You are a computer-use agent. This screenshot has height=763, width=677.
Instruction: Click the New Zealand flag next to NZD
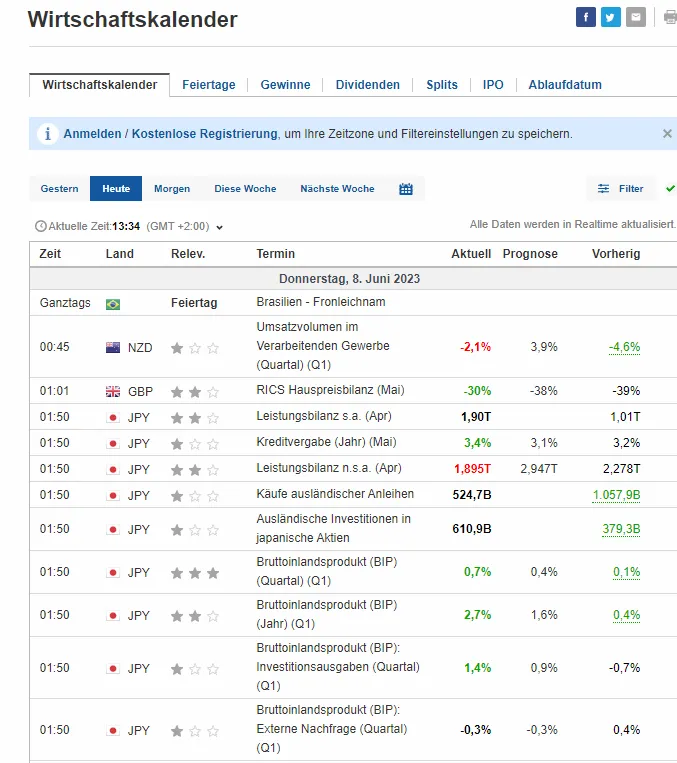113,348
